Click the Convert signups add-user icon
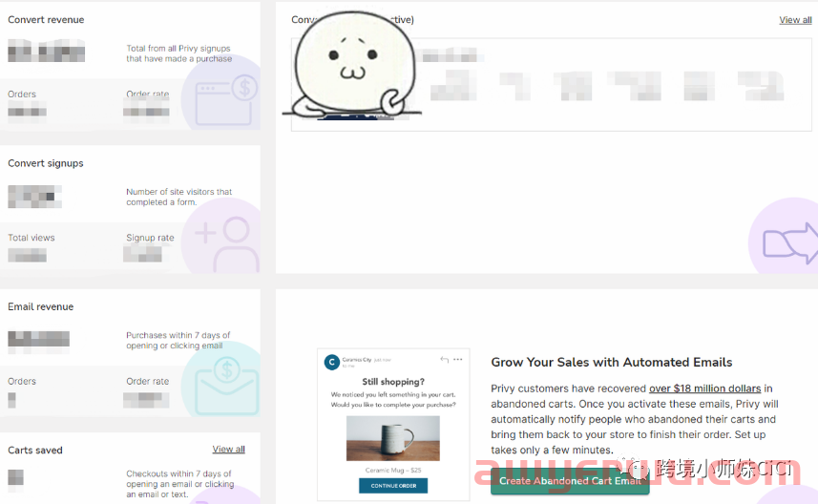The height and width of the screenshot is (504, 818). point(227,244)
